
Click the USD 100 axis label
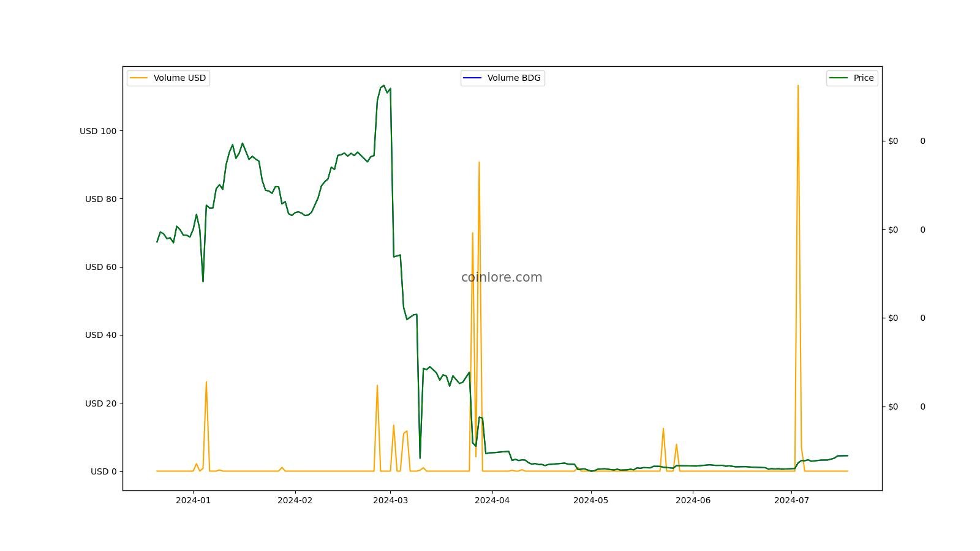[x=98, y=131]
